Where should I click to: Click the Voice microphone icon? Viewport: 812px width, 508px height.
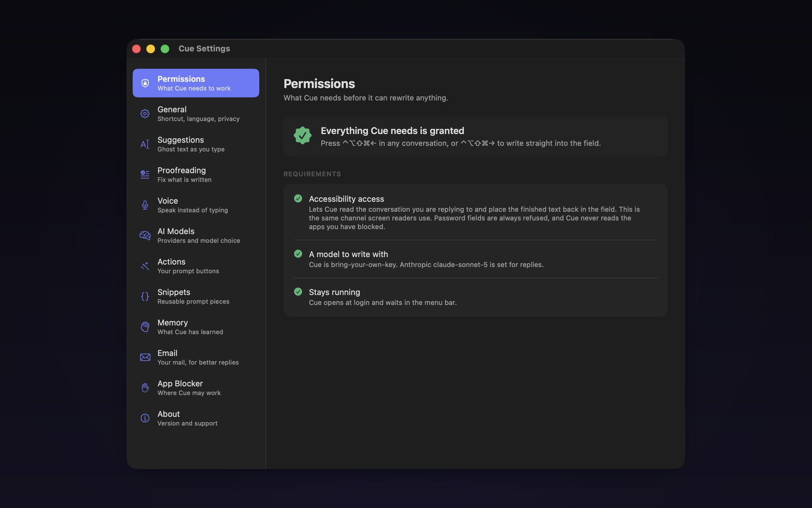145,205
